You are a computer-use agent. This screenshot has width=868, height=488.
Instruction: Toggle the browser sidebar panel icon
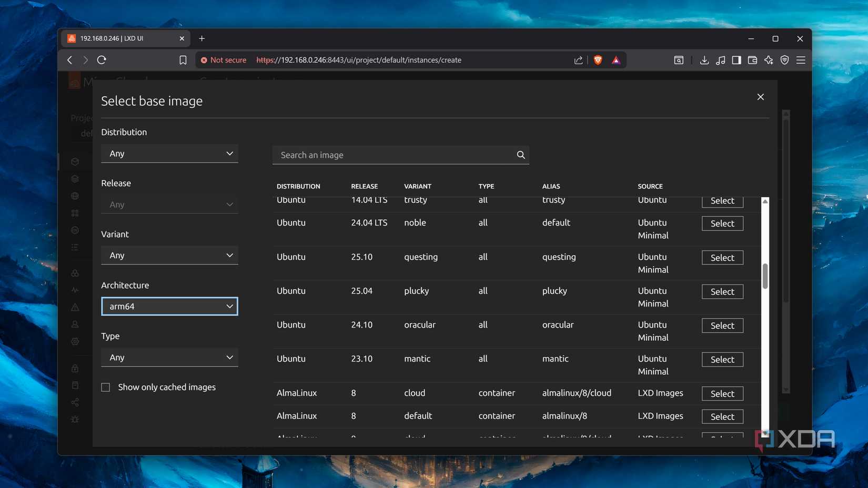(x=736, y=60)
